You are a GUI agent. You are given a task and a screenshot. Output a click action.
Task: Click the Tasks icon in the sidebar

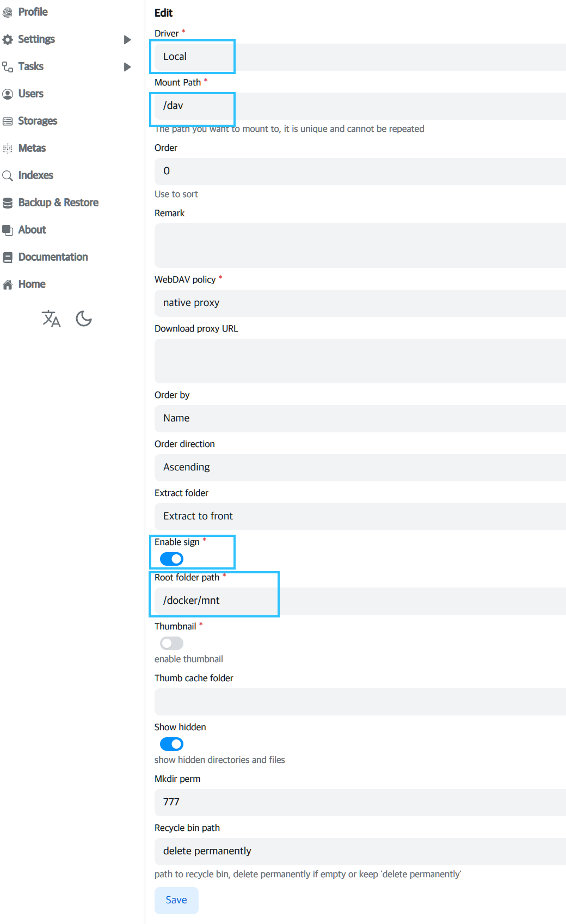point(8,66)
